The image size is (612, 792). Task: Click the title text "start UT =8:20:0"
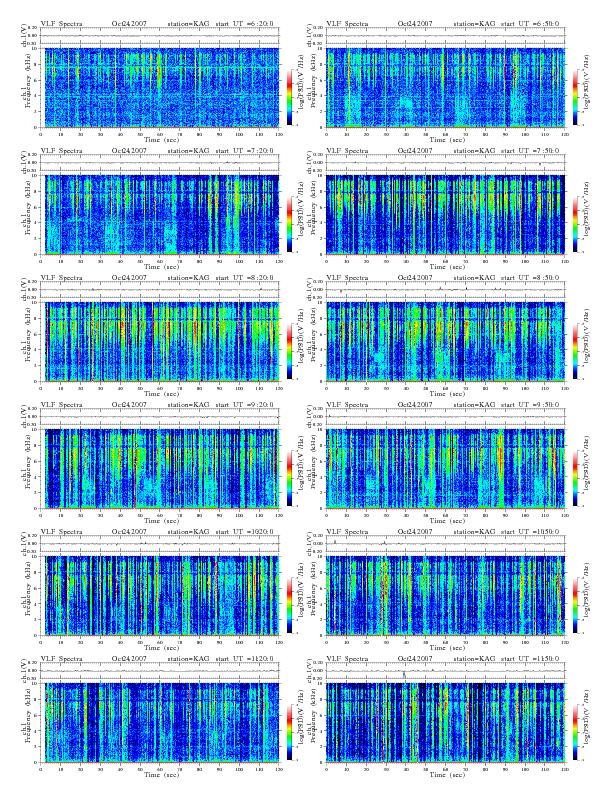[244, 278]
